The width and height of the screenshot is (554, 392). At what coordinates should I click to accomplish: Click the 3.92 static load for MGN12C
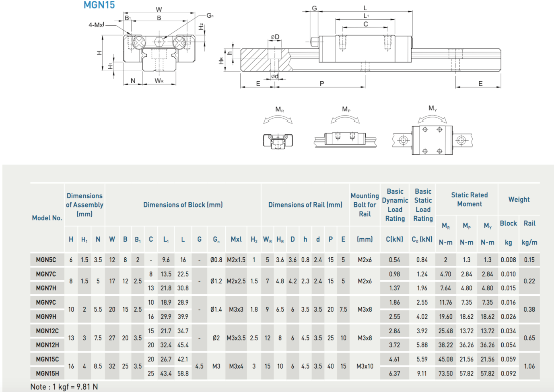click(x=422, y=331)
